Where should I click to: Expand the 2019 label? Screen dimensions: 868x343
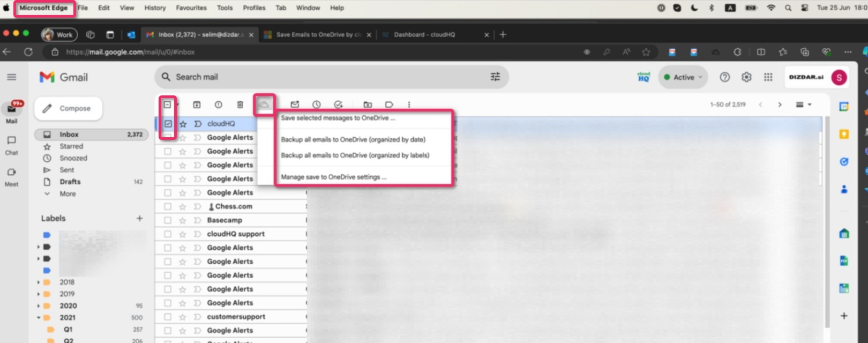point(39,294)
